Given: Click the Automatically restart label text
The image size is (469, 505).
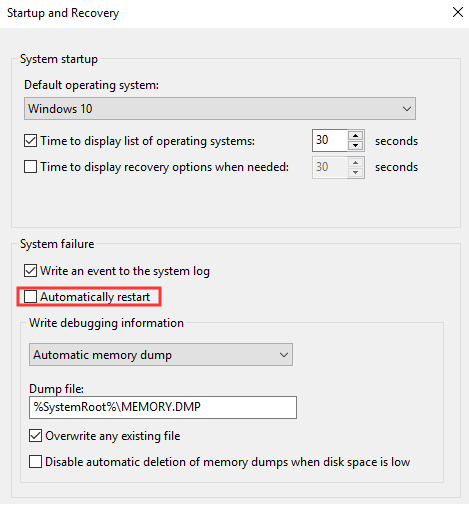Looking at the screenshot, I should [95, 297].
